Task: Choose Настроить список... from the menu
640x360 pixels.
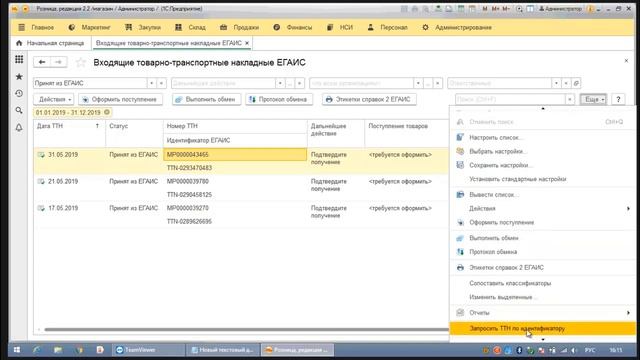Action: coord(542,138)
